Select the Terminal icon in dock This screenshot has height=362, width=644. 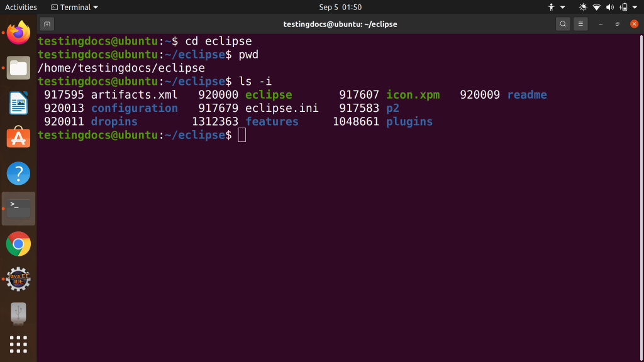click(x=18, y=209)
